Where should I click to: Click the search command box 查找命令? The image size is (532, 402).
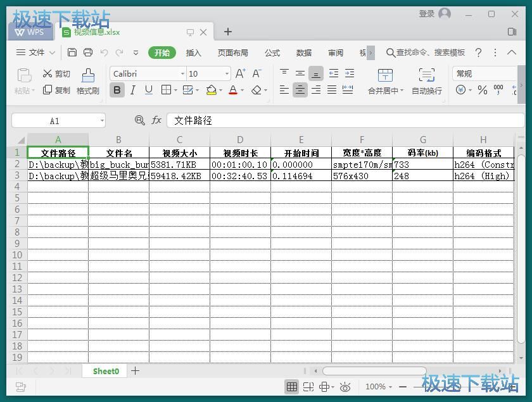[x=425, y=53]
